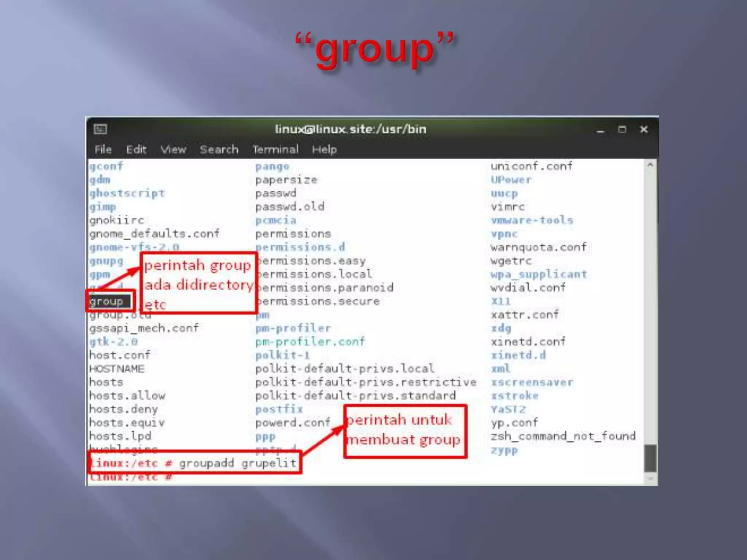Click the perintah untuk membuat group annotation

pyautogui.click(x=405, y=431)
